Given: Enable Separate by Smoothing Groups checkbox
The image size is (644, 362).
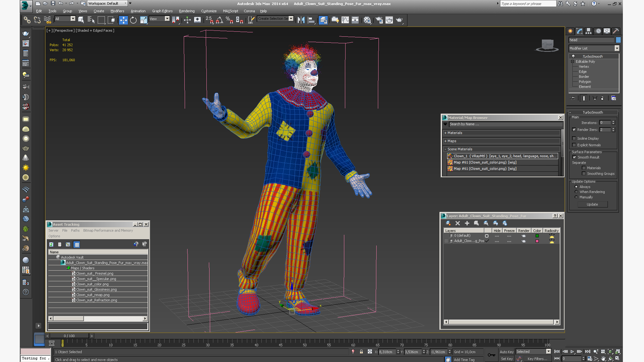Looking at the screenshot, I should pos(584,173).
